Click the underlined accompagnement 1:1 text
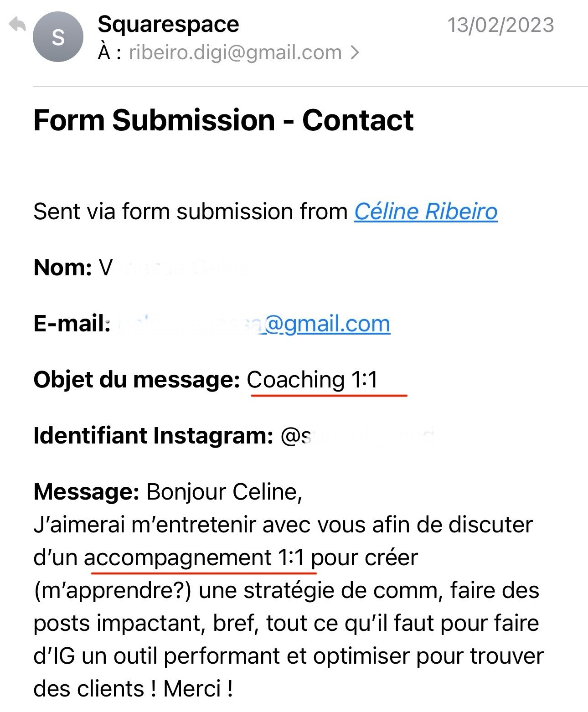This screenshot has width=588, height=712. click(194, 558)
